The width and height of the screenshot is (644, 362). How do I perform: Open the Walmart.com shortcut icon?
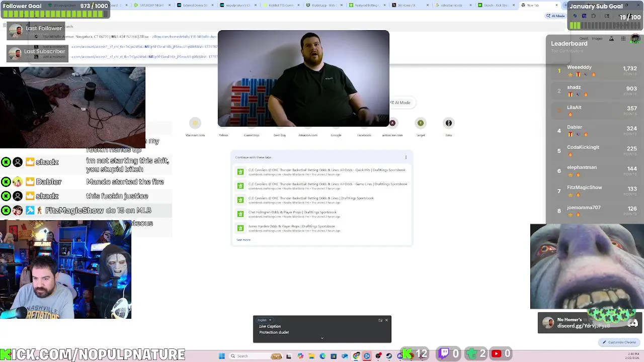[195, 123]
